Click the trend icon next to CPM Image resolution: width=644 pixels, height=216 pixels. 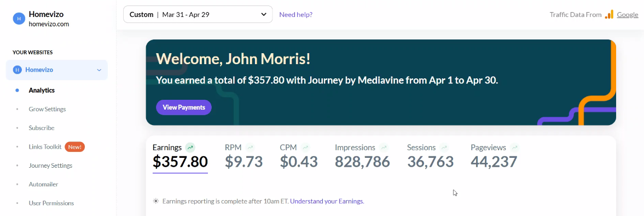point(305,147)
